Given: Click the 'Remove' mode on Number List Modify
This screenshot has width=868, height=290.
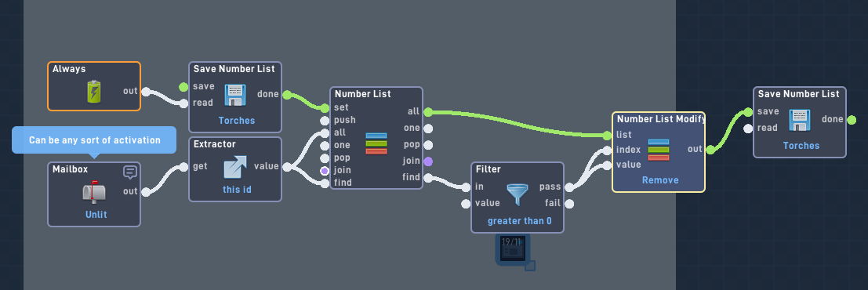Looking at the screenshot, I should (660, 180).
